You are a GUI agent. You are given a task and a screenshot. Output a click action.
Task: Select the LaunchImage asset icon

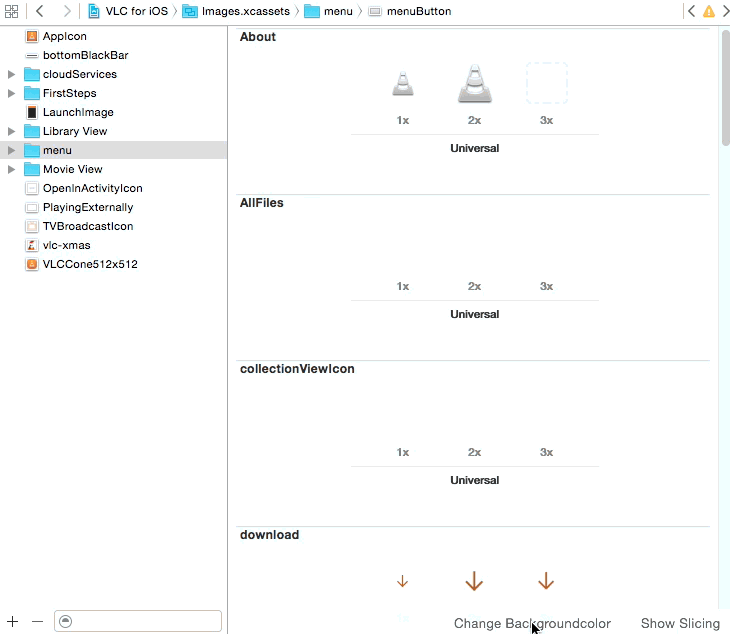pyautogui.click(x=32, y=112)
